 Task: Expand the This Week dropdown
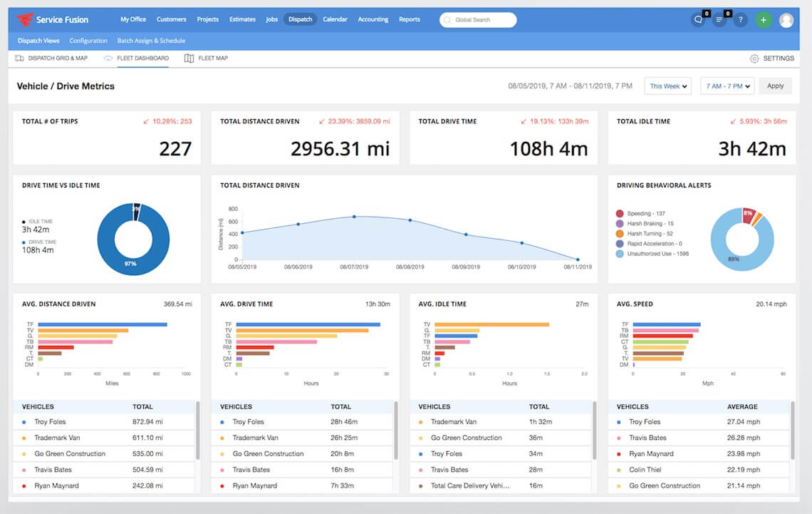click(668, 86)
